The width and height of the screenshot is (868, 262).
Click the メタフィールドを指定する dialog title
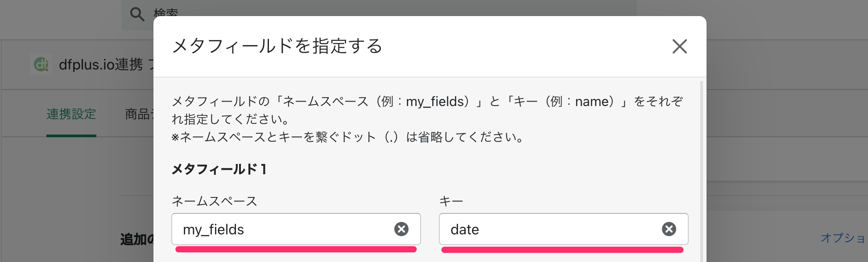coord(277,46)
